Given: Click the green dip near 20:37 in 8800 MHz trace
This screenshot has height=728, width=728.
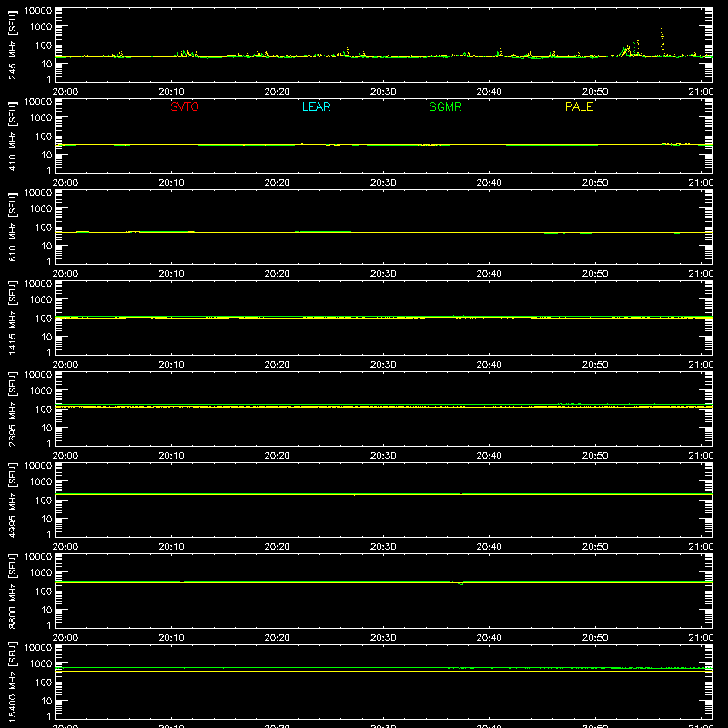Looking at the screenshot, I should (x=460, y=583).
